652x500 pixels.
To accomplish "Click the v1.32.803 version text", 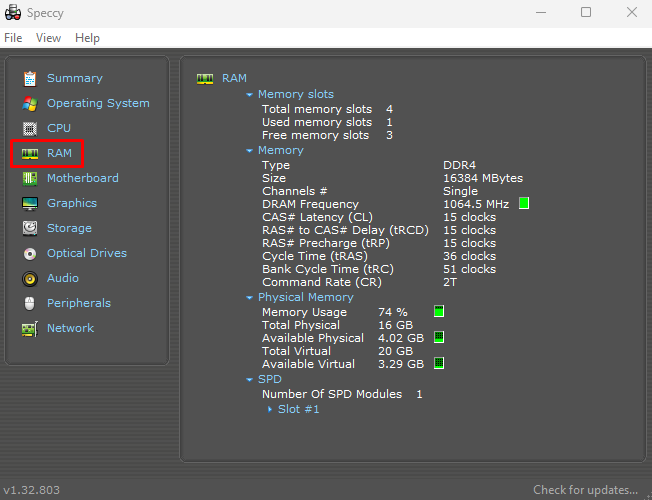I will coord(32,490).
